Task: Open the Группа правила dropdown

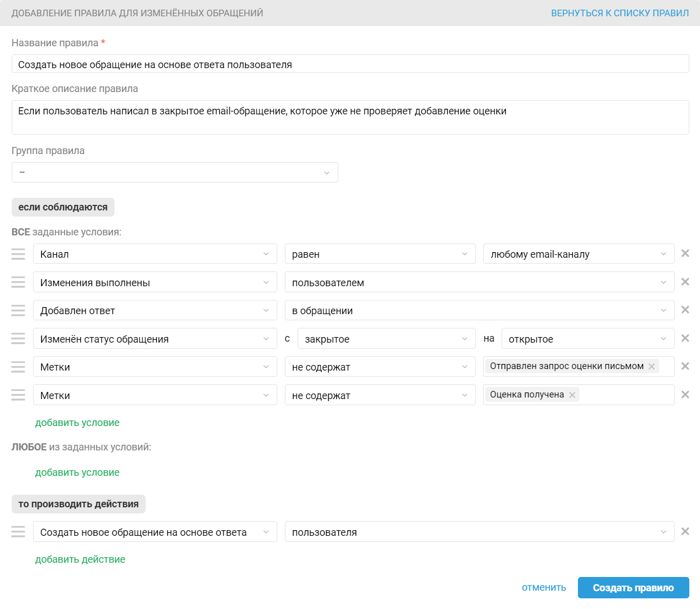Action: coord(174,172)
